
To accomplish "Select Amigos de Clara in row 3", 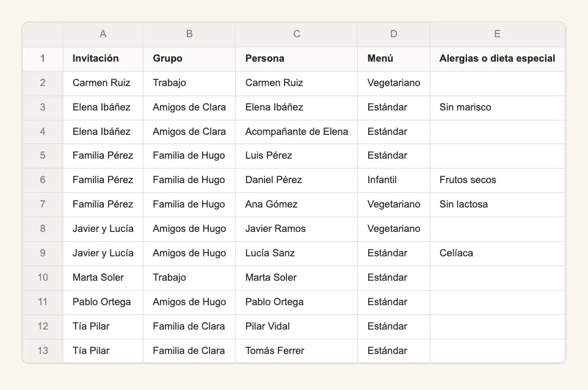I will [x=189, y=107].
